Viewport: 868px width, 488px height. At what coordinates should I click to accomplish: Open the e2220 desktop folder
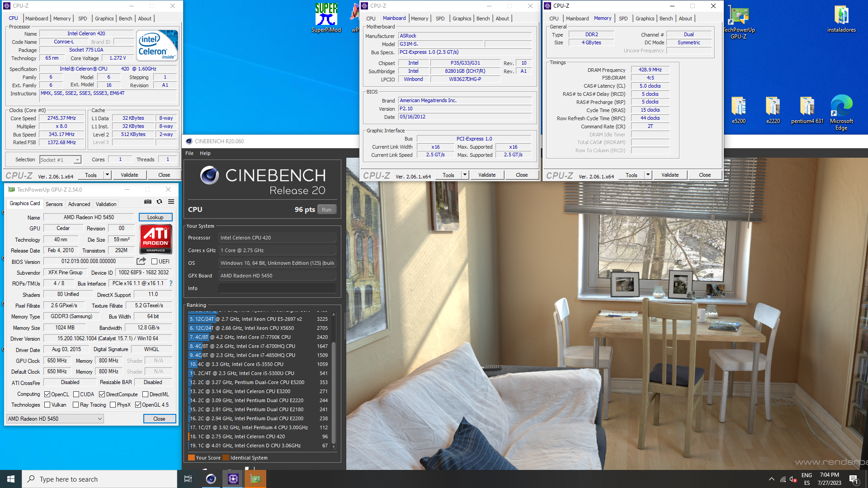point(773,110)
